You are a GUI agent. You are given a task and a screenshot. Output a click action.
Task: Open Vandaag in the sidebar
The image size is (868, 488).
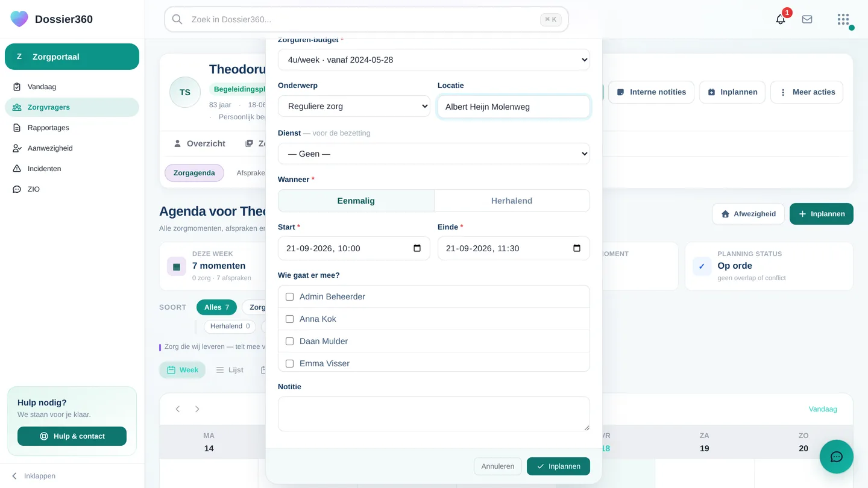click(72, 87)
